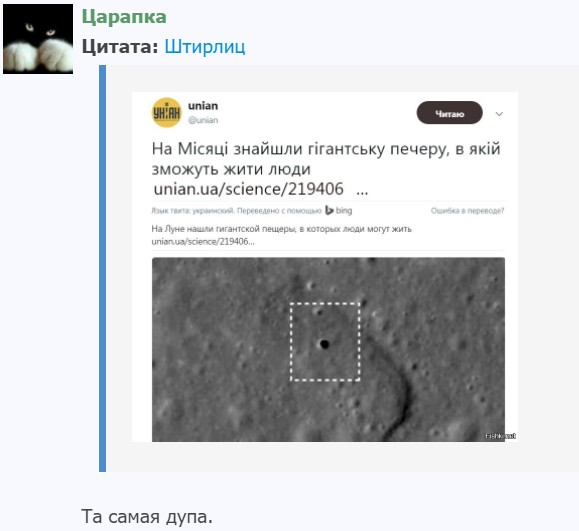Click the Ошибка в переводе? link
579x531 pixels.
[x=467, y=211]
